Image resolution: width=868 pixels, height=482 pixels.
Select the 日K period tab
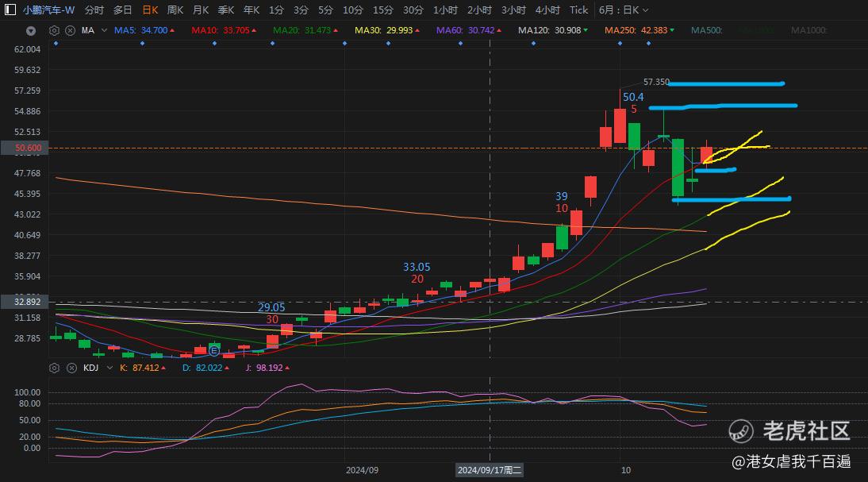tap(150, 10)
